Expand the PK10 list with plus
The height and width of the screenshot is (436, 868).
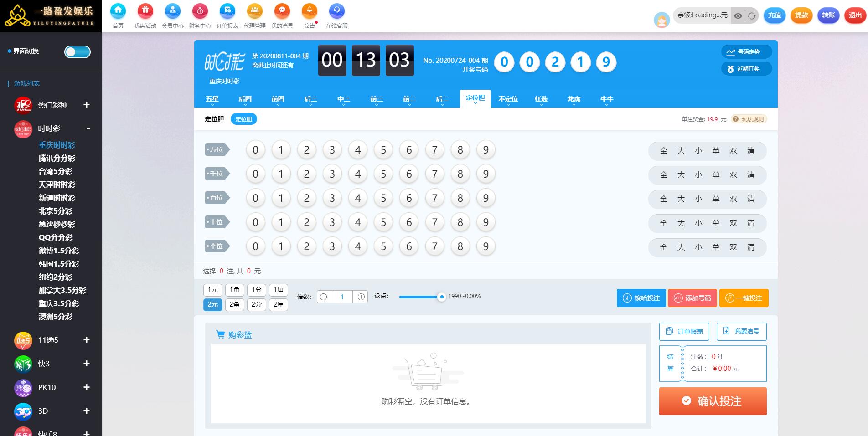pyautogui.click(x=87, y=387)
